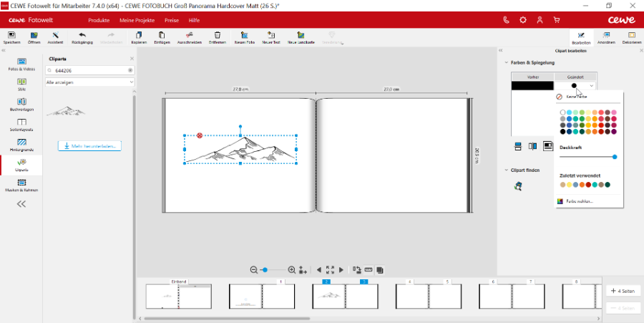The height and width of the screenshot is (323, 644).
Task: Switch to the Anordnen tab
Action: click(606, 38)
